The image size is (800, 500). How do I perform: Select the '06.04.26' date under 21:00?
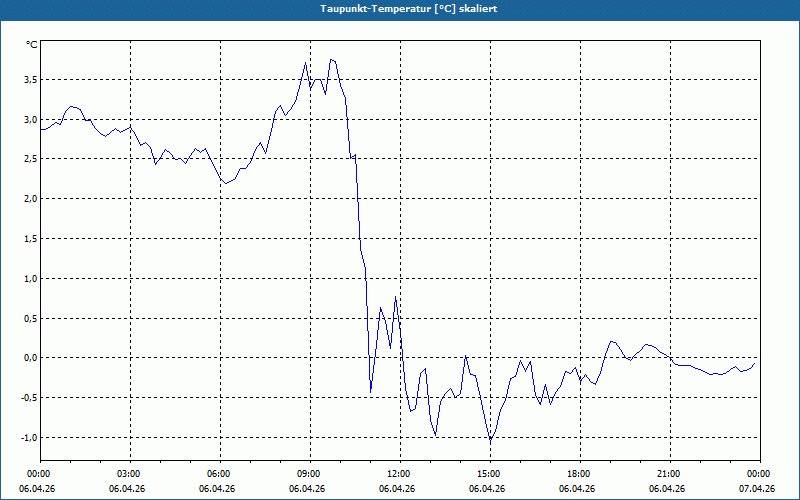pyautogui.click(x=667, y=488)
